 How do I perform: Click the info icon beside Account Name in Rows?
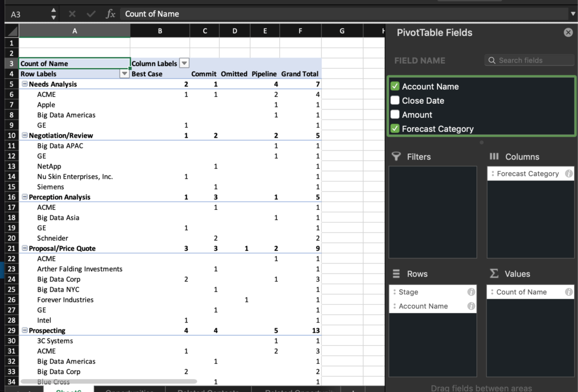pos(471,306)
